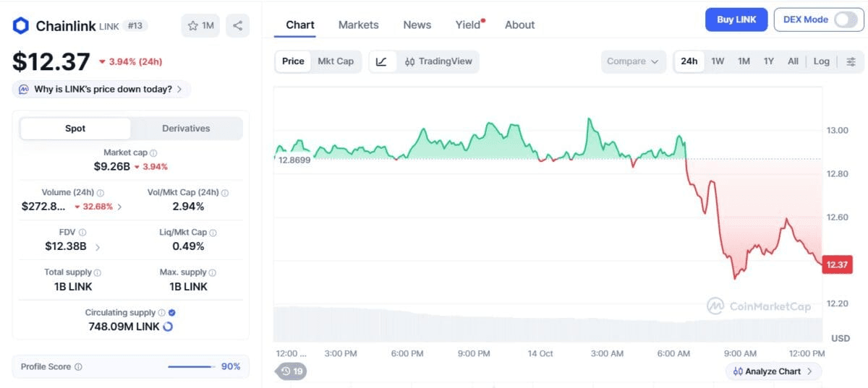The width and height of the screenshot is (868, 388).
Task: Click the $9.26B market cap value
Action: (x=112, y=166)
